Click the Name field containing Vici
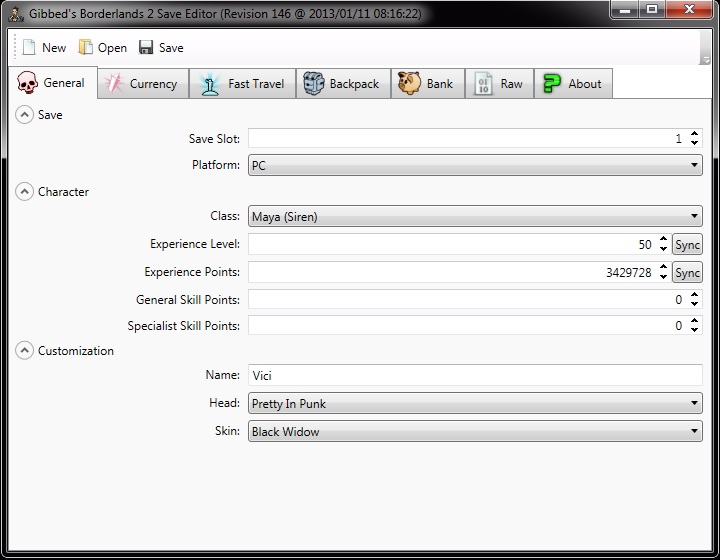 click(x=475, y=375)
